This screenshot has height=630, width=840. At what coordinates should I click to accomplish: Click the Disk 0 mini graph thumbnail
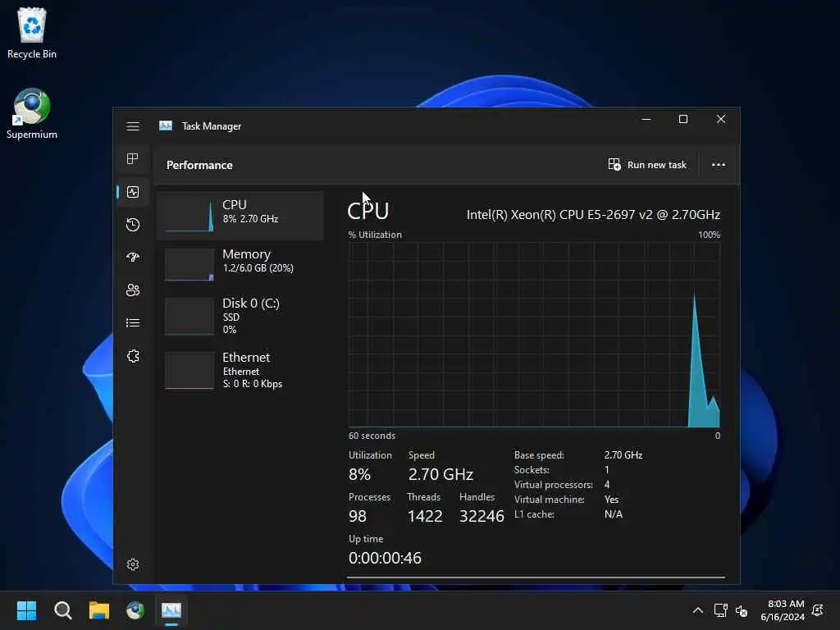point(189,316)
